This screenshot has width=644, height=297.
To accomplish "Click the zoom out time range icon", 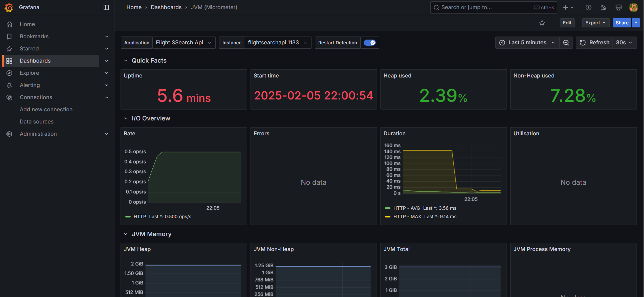I will pos(566,43).
